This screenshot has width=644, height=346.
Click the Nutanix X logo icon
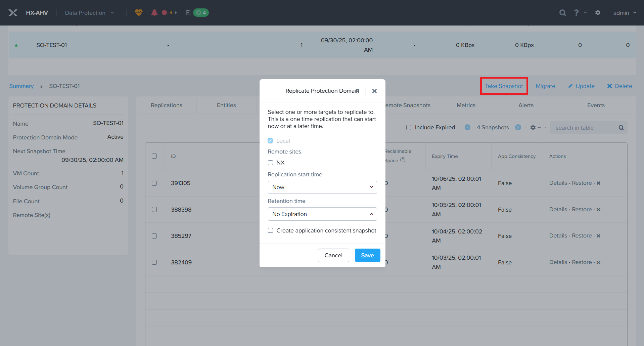13,13
